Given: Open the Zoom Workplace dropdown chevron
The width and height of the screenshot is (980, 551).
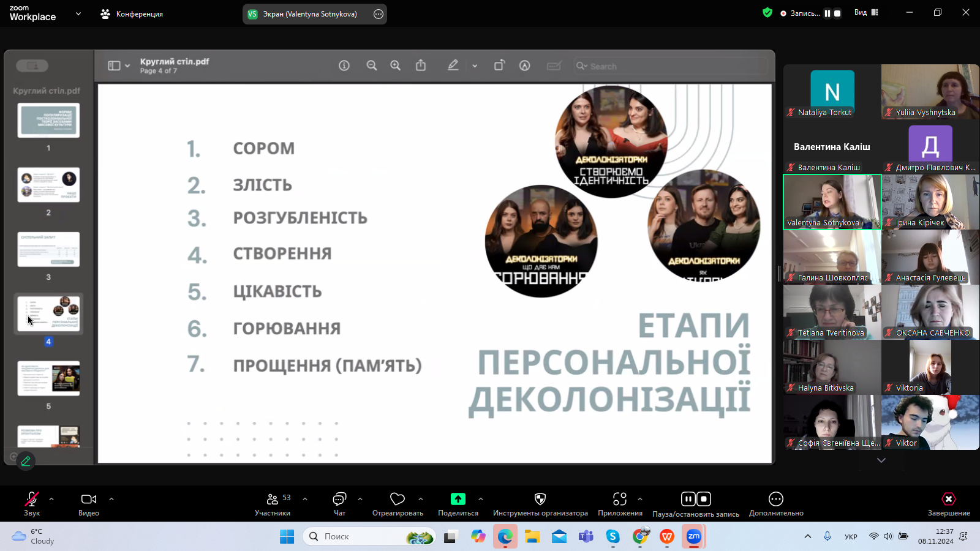Looking at the screenshot, I should (78, 13).
